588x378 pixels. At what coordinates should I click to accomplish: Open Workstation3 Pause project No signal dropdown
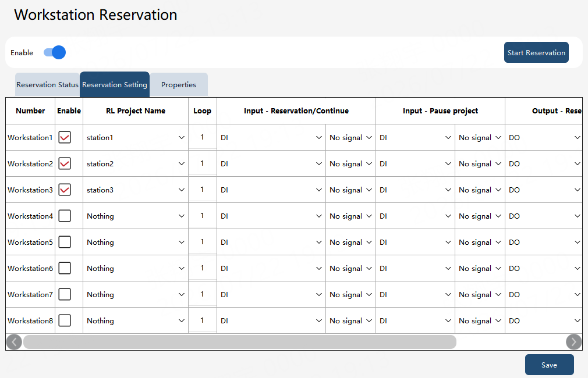pos(480,190)
